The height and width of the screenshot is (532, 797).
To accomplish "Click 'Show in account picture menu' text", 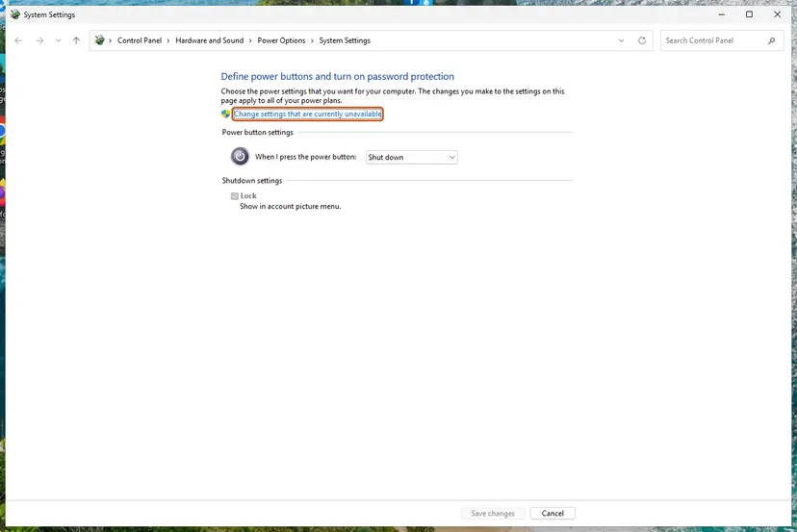I will coord(291,206).
